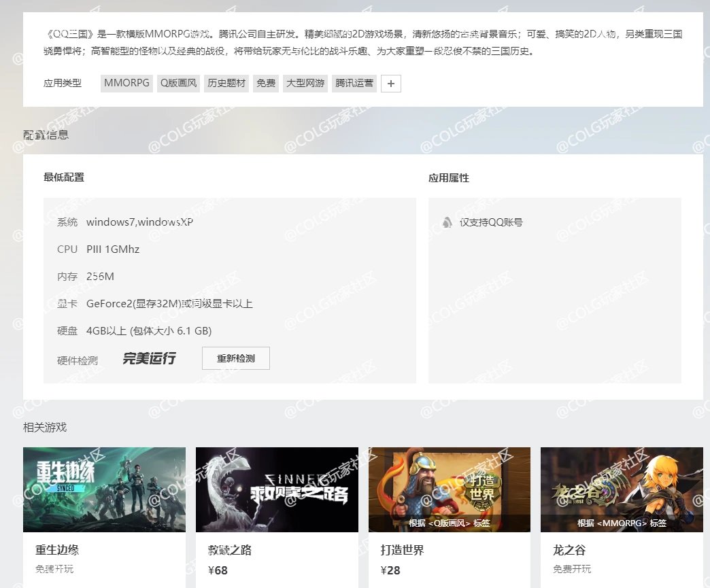Click the 龙之谷 game title
The height and width of the screenshot is (588, 710).
click(x=569, y=550)
